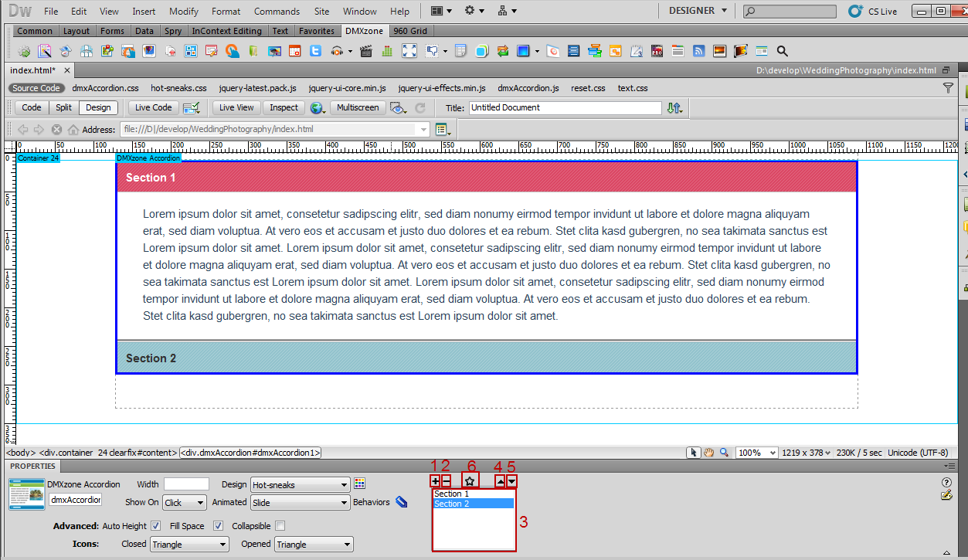This screenshot has height=560, width=968.
Task: Open the Site menu
Action: coord(321,12)
